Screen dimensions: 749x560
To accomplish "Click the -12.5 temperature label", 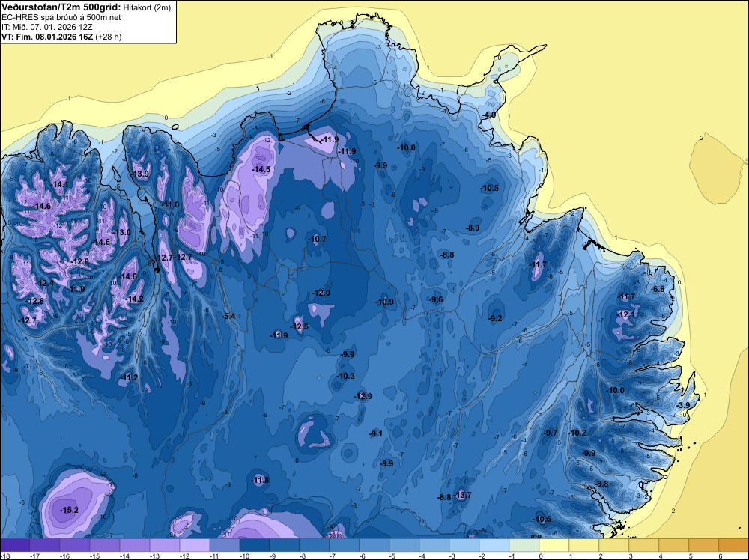I will pyautogui.click(x=299, y=326).
